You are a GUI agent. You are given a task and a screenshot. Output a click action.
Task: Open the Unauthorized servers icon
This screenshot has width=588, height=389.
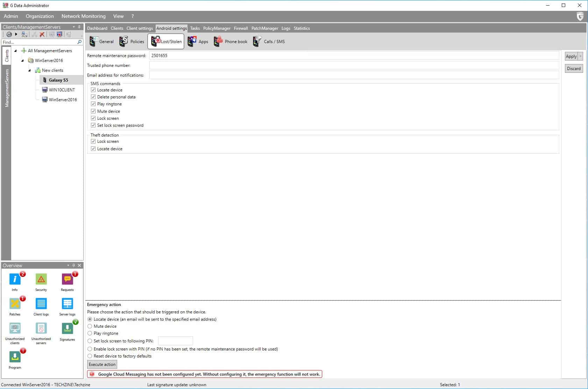[41, 328]
